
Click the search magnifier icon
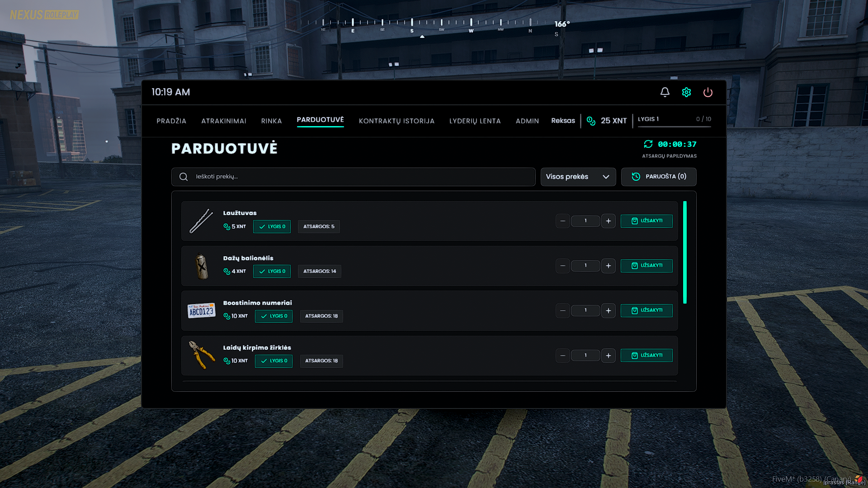click(184, 177)
